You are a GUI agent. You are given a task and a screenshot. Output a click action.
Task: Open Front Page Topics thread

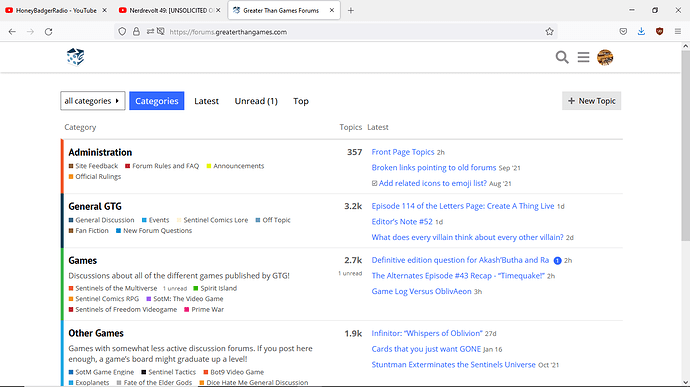(x=403, y=152)
